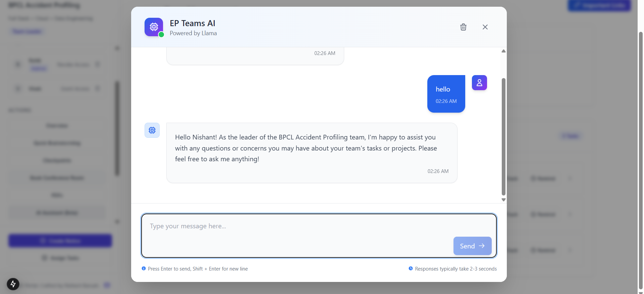Click the chat scrollbar up arrow
The height and width of the screenshot is (294, 644).
(503, 51)
